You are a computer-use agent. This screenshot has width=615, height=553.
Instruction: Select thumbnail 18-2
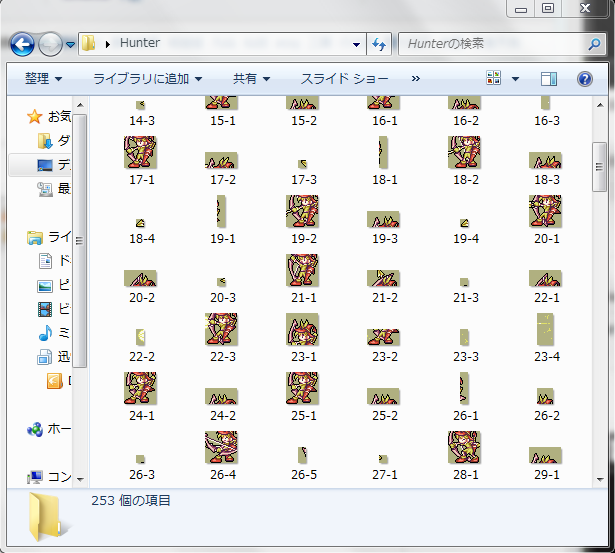point(464,152)
